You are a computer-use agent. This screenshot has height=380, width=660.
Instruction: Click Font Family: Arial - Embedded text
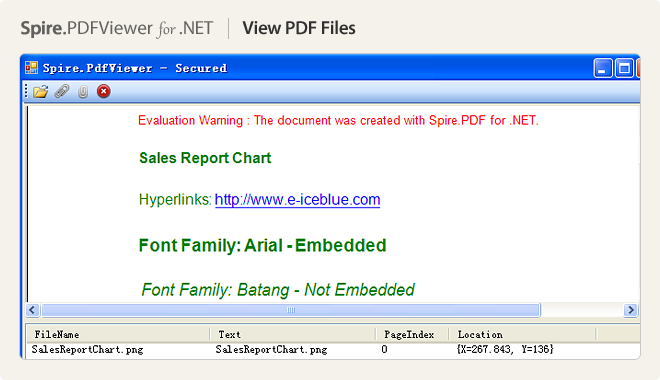click(x=262, y=245)
